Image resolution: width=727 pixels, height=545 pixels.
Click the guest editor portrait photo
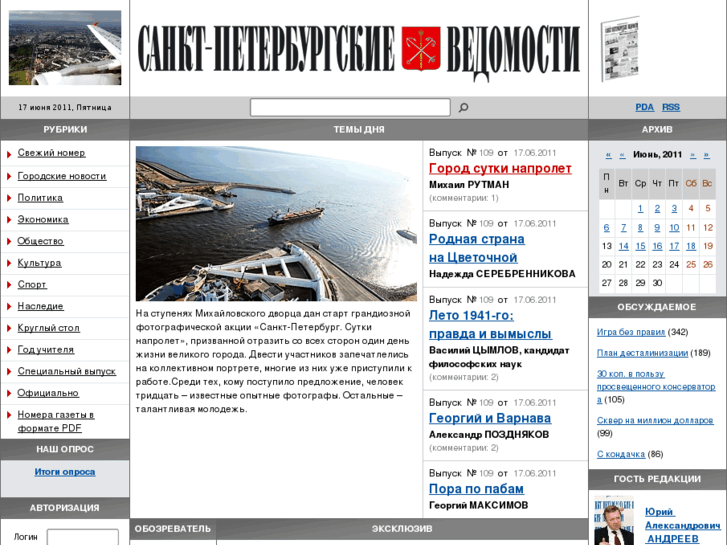pyautogui.click(x=614, y=520)
